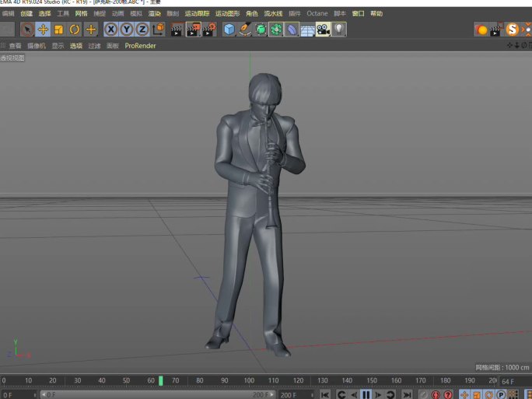Activate the Rotate tool in top toolbar

point(75,30)
